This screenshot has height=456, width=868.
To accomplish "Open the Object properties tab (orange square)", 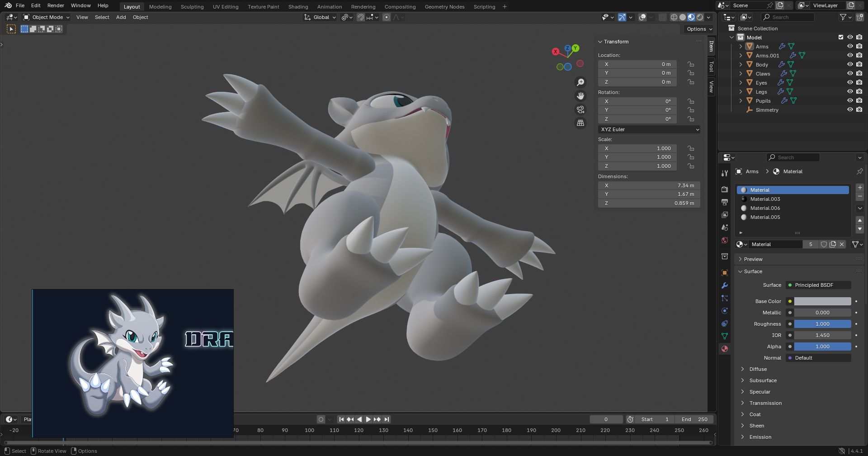I will 725,273.
